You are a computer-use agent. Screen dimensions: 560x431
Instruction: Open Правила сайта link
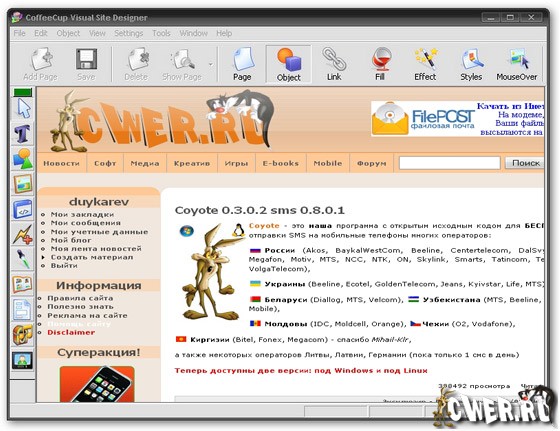(x=80, y=298)
